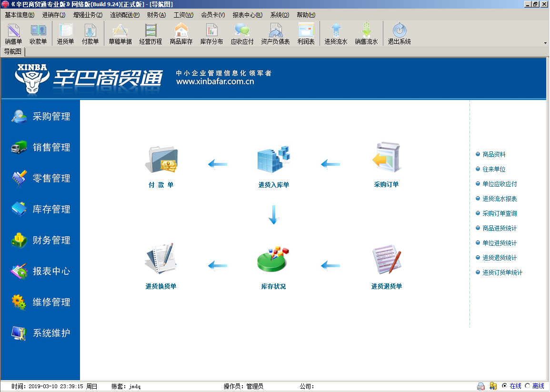
Task: Open 销售单 from the toolbar
Action: (13, 34)
